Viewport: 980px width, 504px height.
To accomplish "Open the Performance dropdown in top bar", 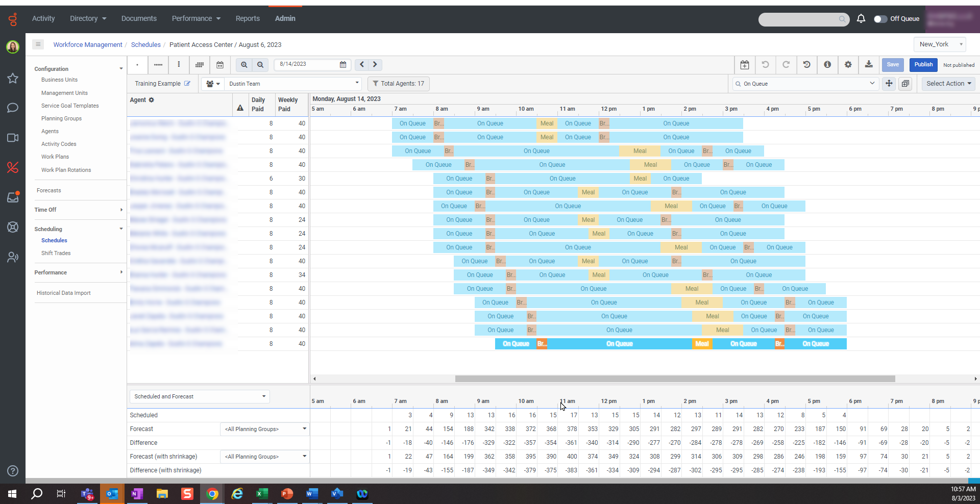I will 196,18.
